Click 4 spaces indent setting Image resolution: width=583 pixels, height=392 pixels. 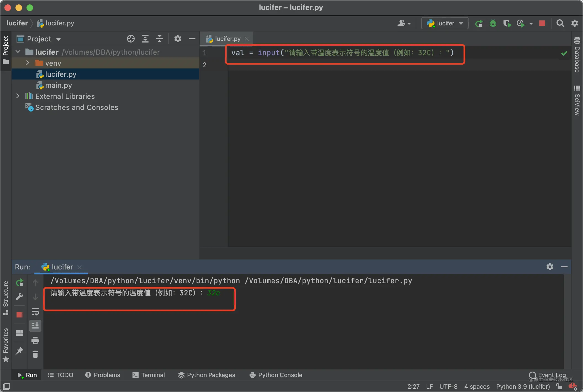click(x=477, y=386)
